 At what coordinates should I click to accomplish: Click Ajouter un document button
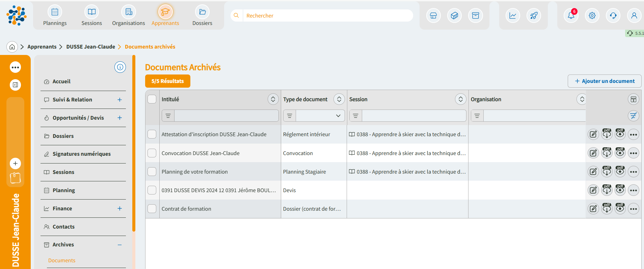(x=604, y=81)
